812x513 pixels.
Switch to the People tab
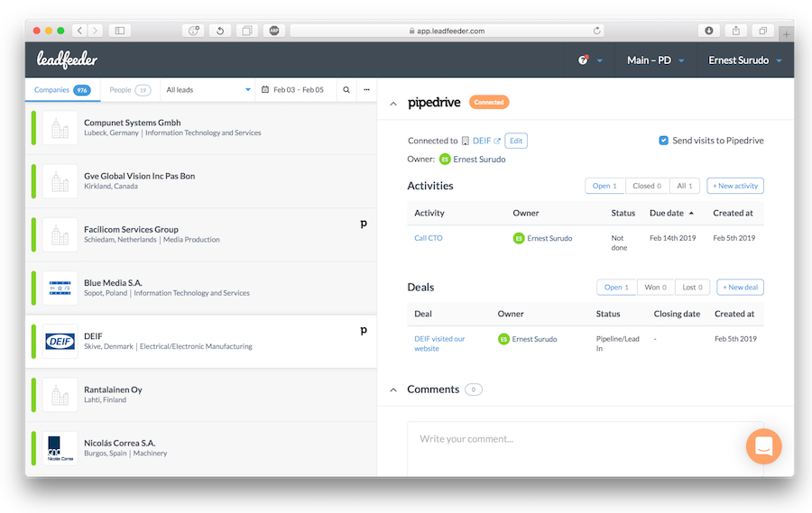tap(130, 90)
